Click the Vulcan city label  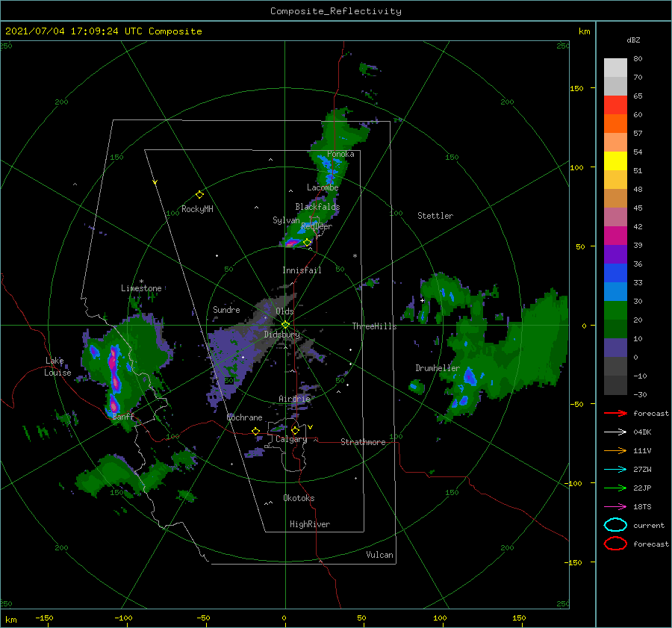pyautogui.click(x=379, y=555)
